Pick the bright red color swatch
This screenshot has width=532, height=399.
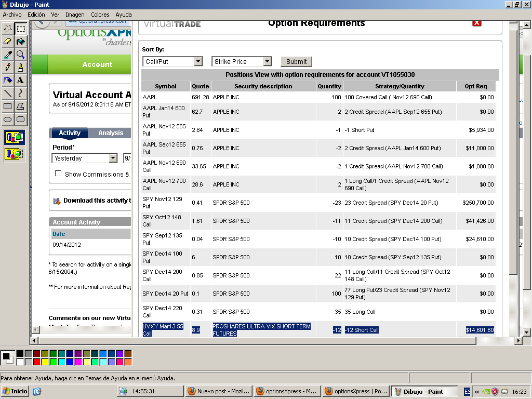click(x=37, y=362)
